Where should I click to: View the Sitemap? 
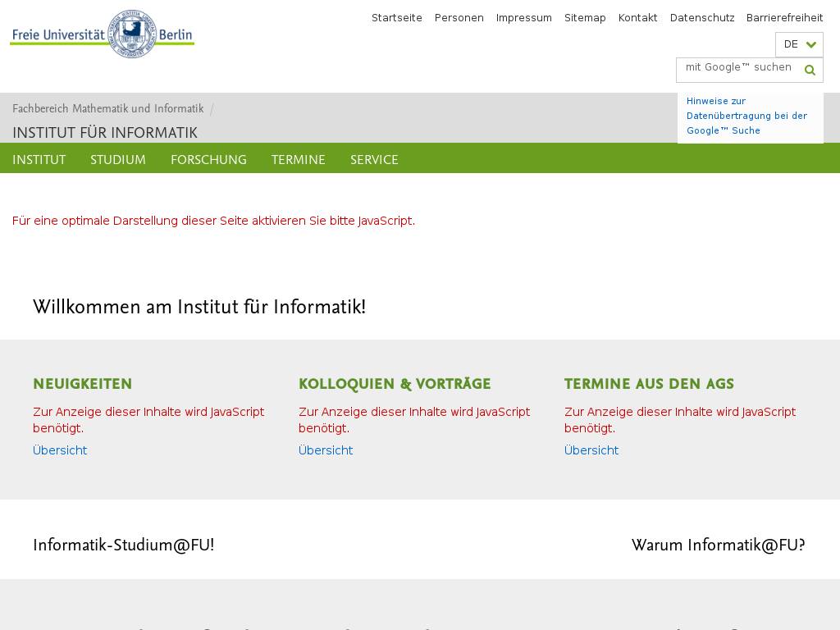[585, 18]
